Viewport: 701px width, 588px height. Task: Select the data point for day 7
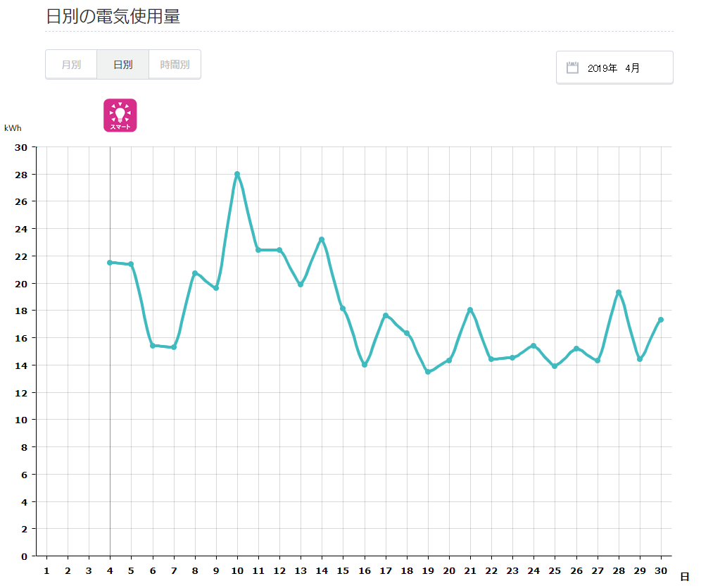coord(174,347)
